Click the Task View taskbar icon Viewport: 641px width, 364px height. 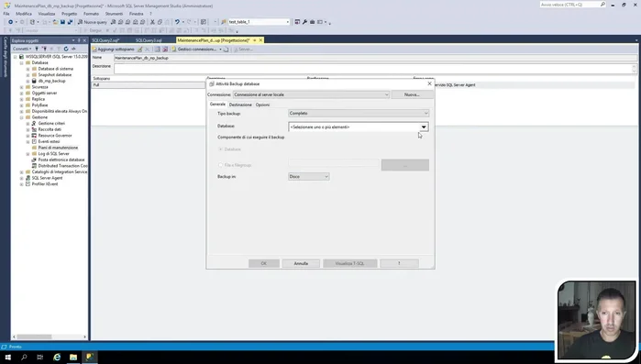coord(40,357)
